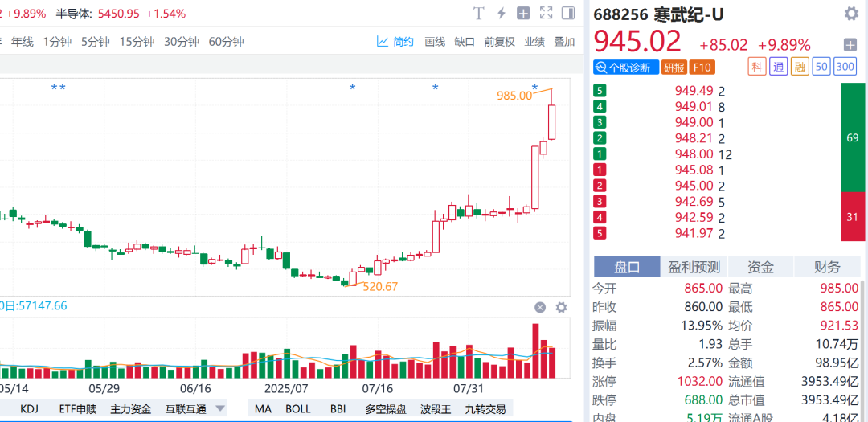Open 前复权 adjustment dropdown
This screenshot has height=422, width=868.
tap(499, 42)
